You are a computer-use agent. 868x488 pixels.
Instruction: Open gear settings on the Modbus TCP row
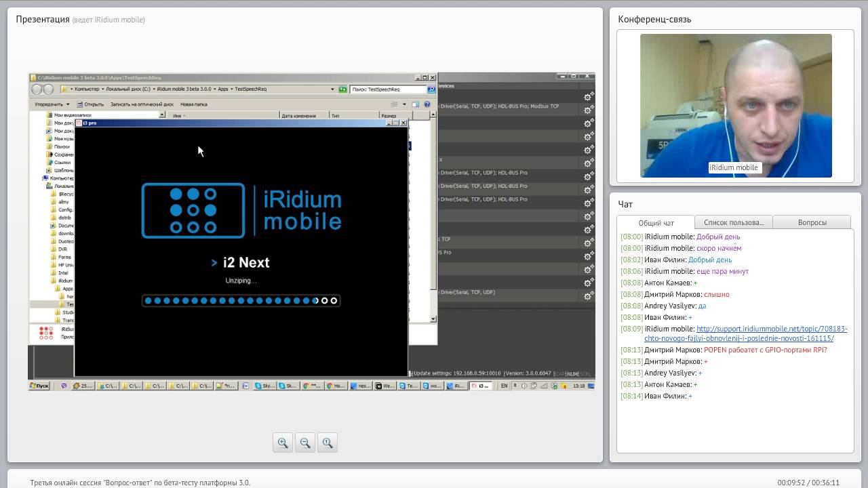[x=589, y=110]
